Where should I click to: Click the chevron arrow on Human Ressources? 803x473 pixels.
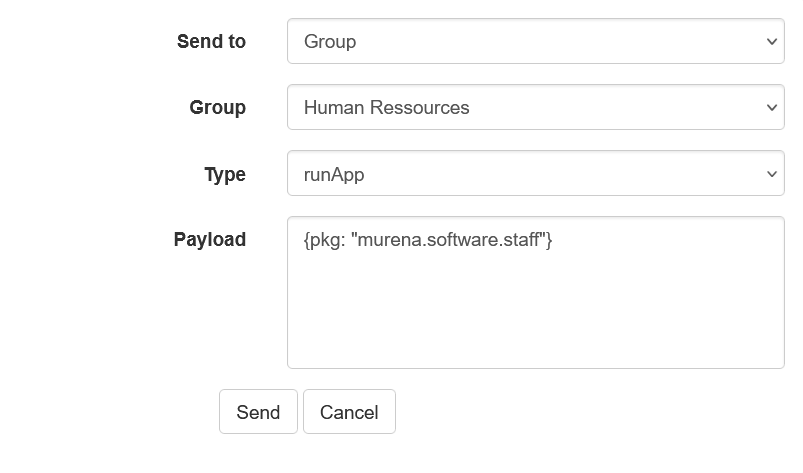pos(771,107)
